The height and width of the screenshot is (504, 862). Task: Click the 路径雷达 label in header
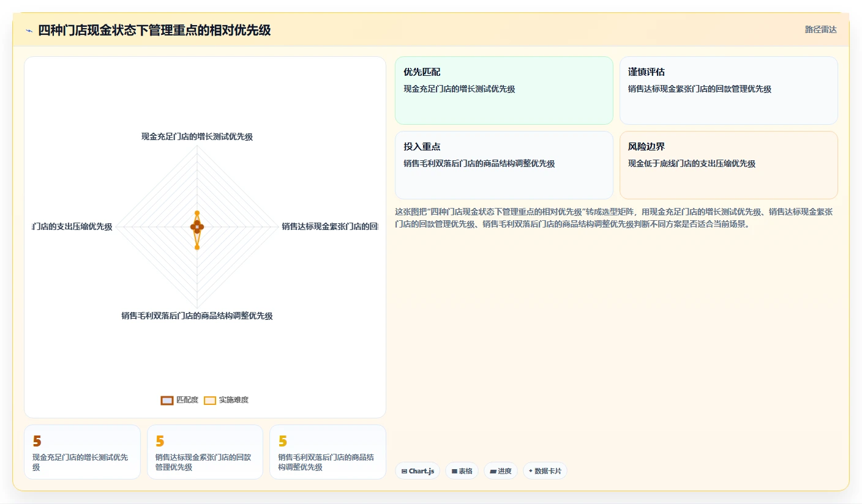[x=820, y=29]
